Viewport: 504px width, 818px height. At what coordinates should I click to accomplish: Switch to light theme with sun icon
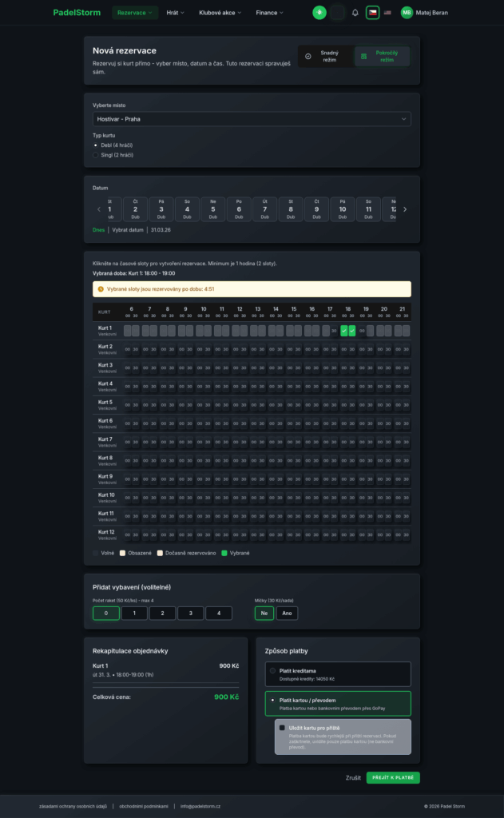(x=319, y=13)
